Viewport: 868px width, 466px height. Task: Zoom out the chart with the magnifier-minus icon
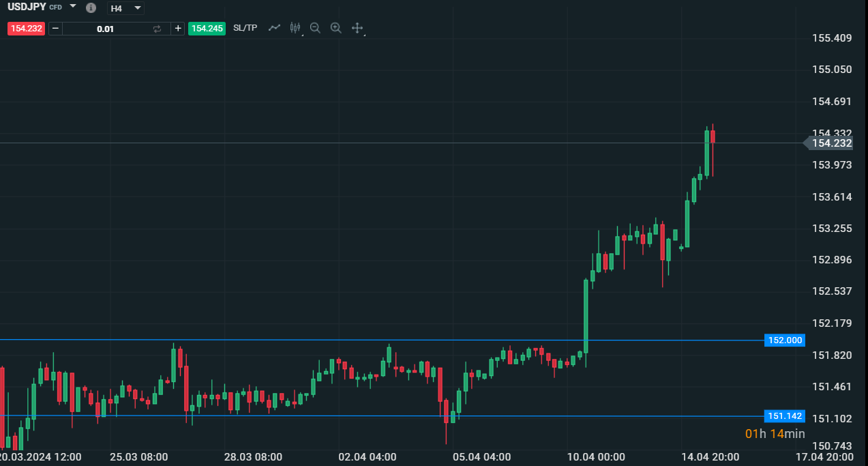[x=315, y=28]
